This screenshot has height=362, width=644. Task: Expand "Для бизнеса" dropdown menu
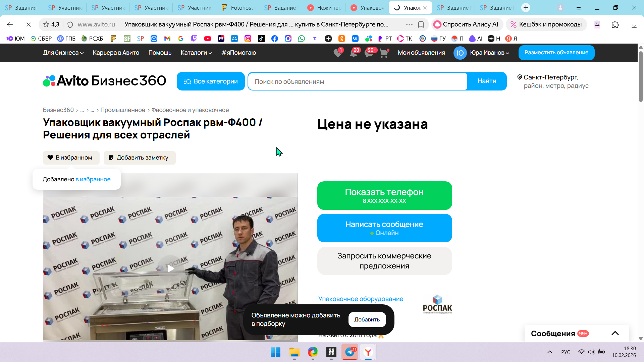coord(63,53)
